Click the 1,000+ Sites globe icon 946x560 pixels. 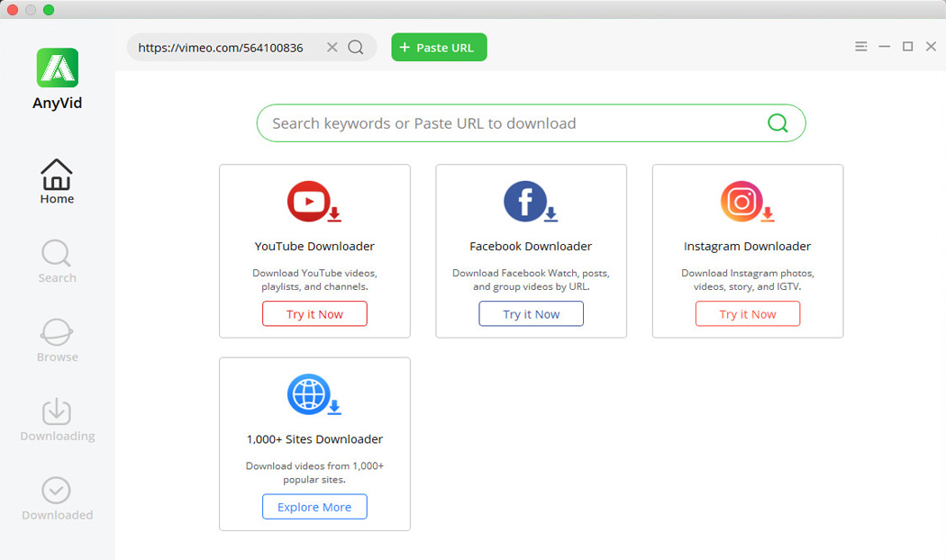click(314, 394)
